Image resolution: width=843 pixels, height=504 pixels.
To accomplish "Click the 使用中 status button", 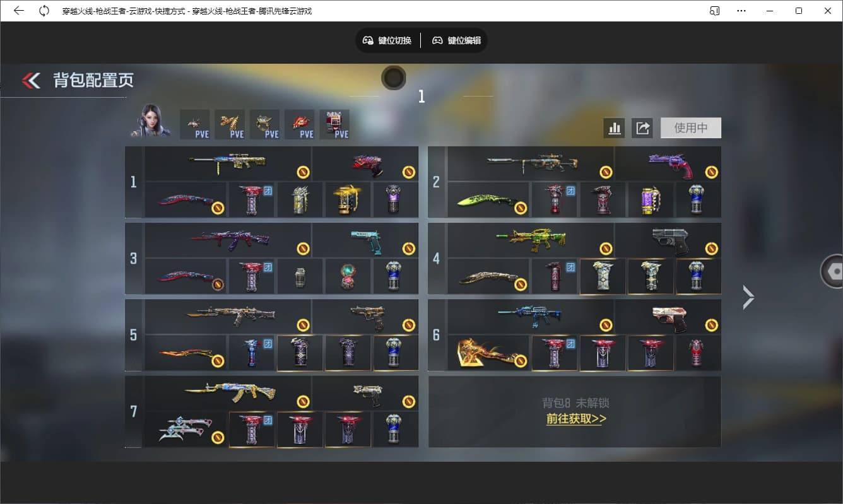I will coord(691,128).
